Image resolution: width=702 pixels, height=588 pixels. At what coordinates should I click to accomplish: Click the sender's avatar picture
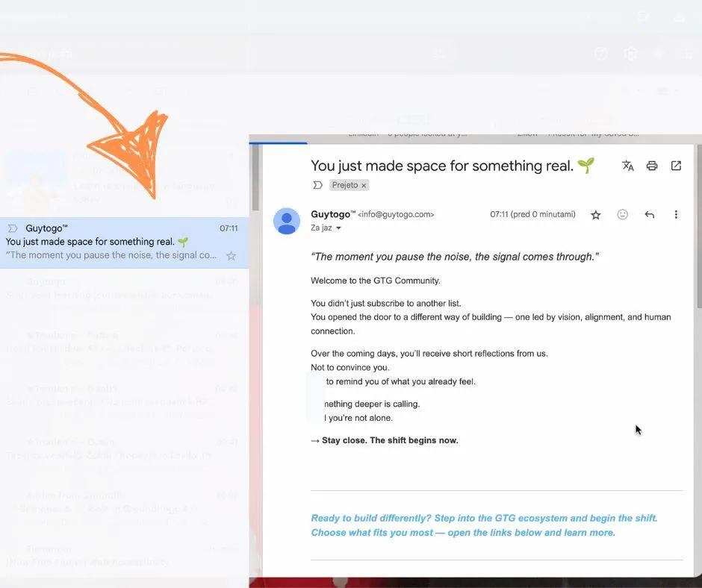(287, 221)
